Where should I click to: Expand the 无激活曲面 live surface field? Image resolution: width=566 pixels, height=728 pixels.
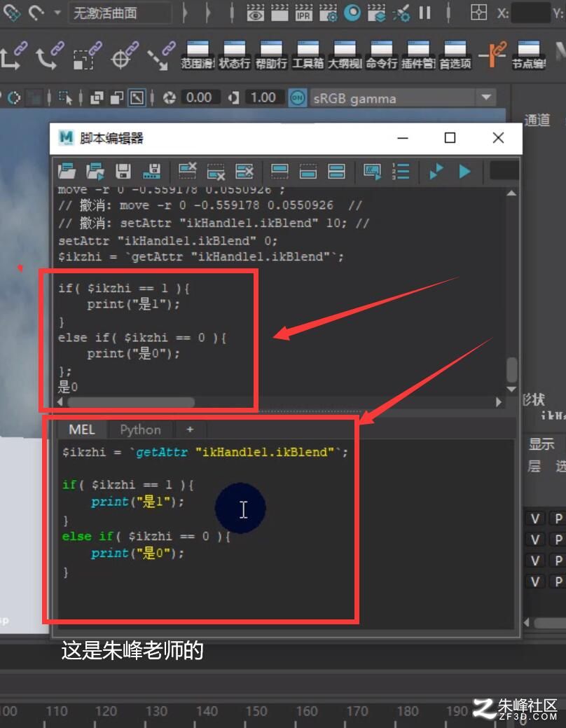tap(120, 13)
